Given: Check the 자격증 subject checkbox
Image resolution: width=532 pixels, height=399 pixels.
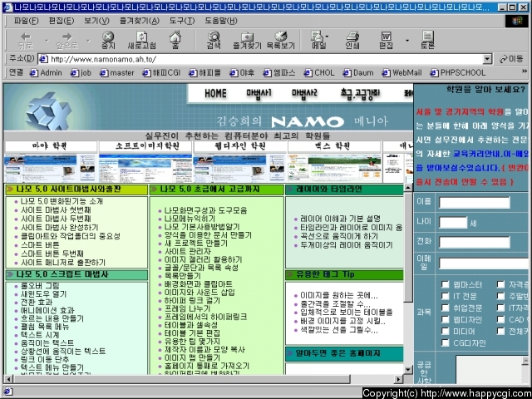Looking at the screenshot, I should pyautogui.click(x=500, y=284).
